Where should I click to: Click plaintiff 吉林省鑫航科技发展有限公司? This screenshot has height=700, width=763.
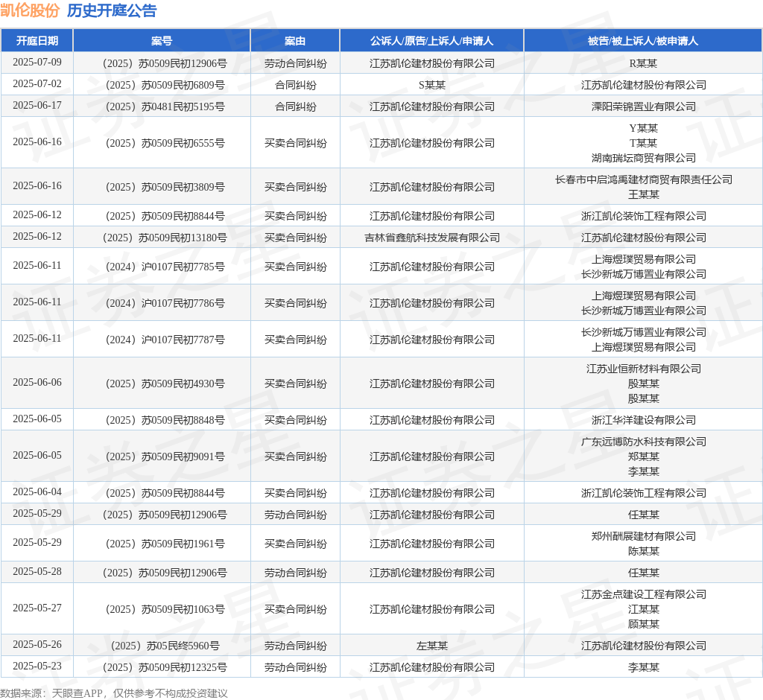[x=432, y=238]
